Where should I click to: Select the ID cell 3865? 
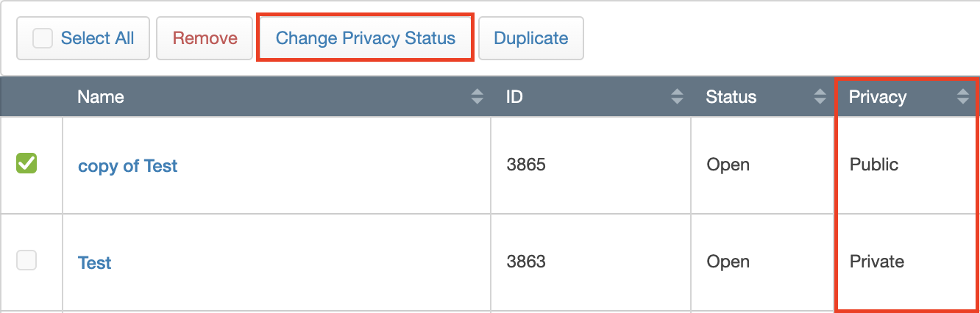(526, 165)
